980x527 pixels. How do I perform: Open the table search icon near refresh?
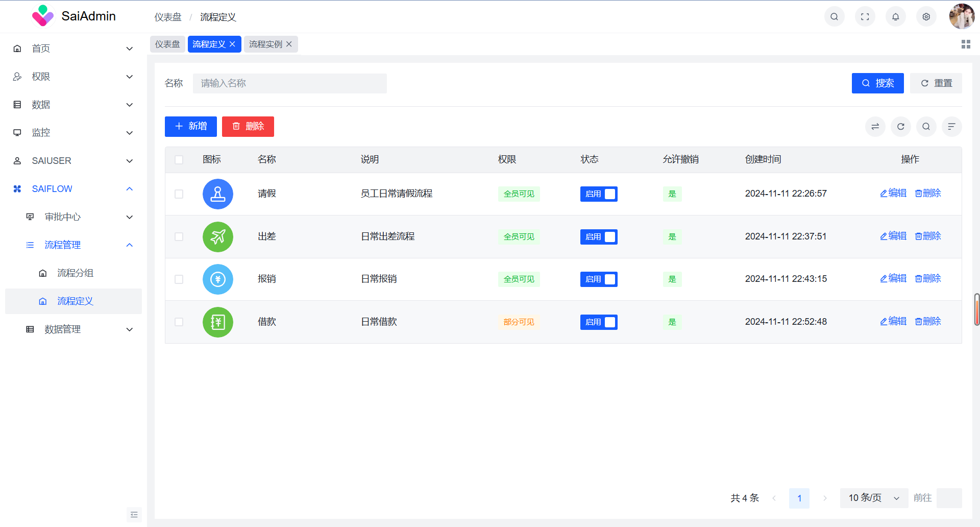click(x=926, y=127)
